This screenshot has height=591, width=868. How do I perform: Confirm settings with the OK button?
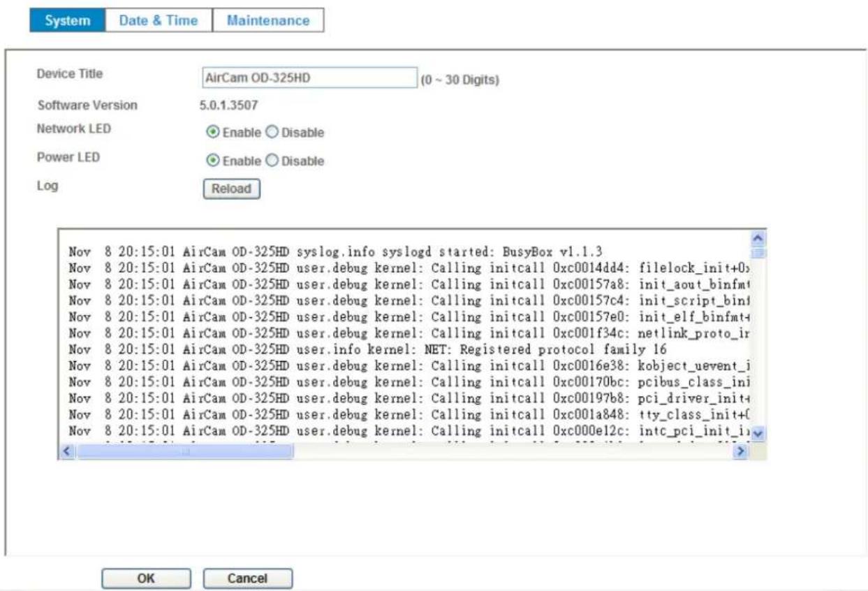(146, 578)
